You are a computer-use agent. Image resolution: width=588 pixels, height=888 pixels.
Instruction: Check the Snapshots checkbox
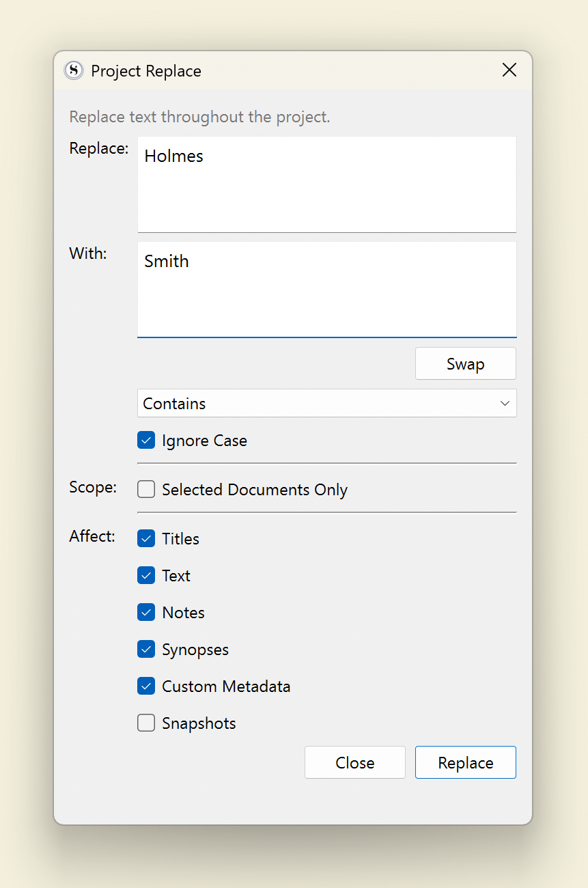point(146,723)
